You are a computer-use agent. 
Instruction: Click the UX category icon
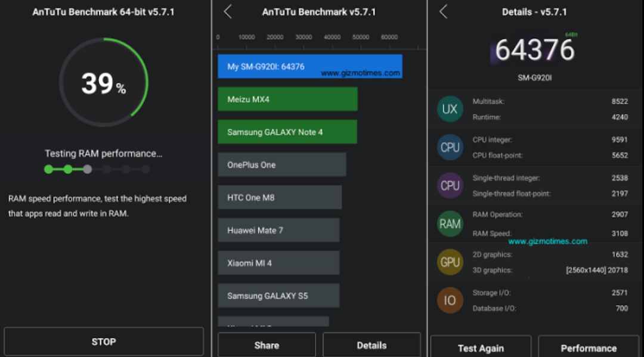point(450,109)
